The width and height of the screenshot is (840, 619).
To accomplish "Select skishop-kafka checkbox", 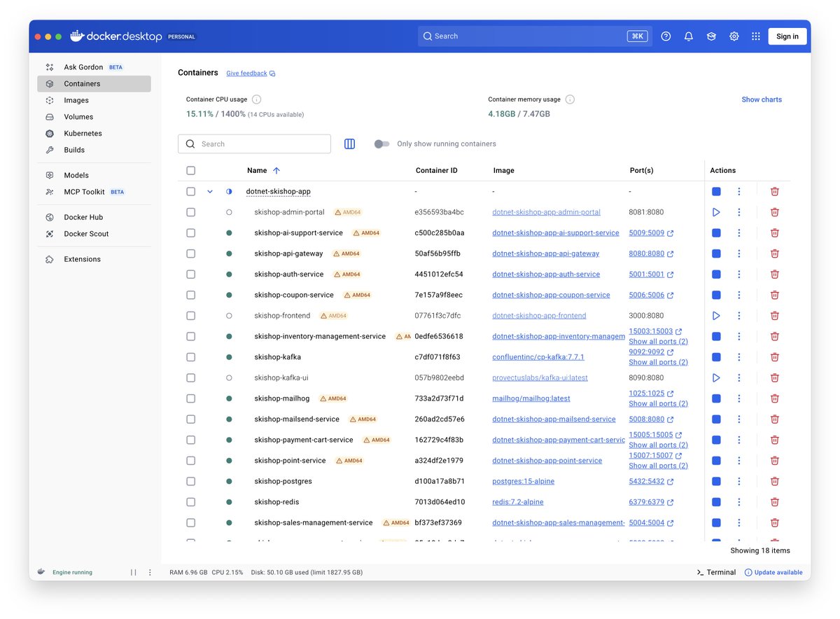I will 191,357.
